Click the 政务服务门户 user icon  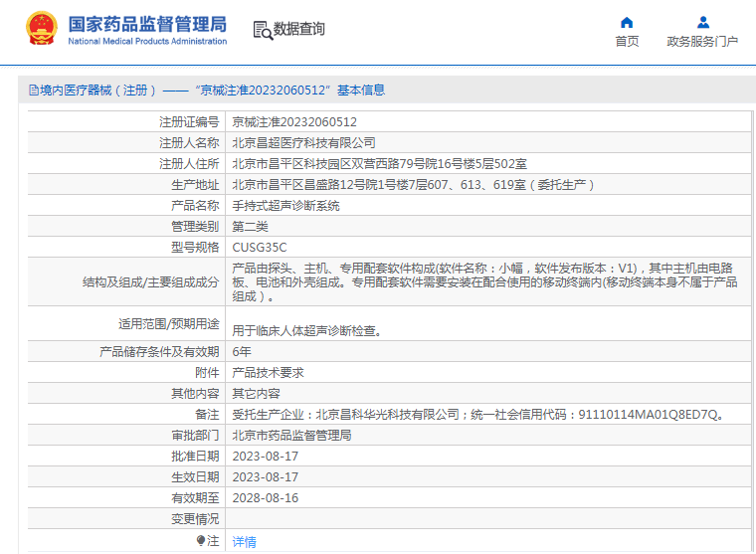point(703,22)
